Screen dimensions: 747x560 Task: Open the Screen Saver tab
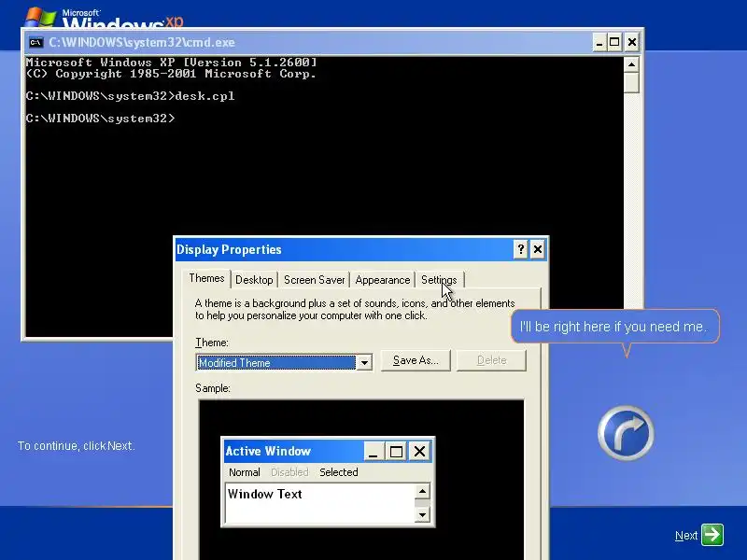point(314,280)
